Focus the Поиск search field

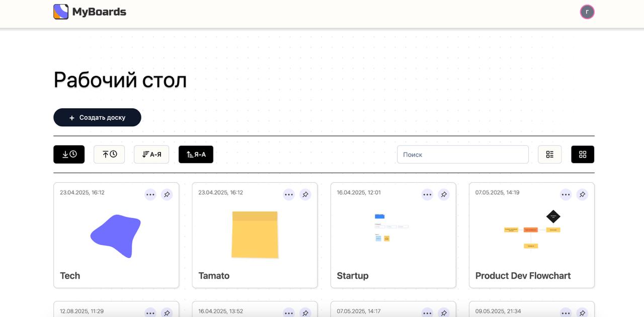[x=462, y=154]
